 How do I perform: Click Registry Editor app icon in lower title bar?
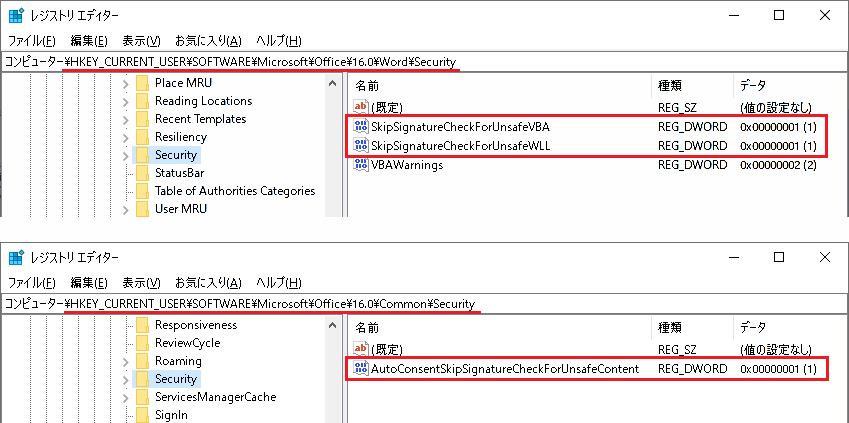(x=16, y=257)
